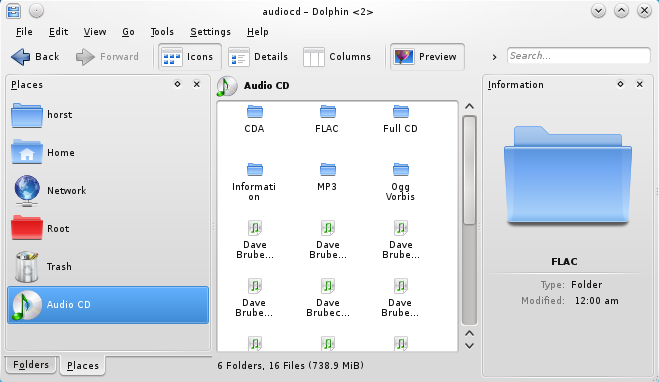Screen dimensions: 659x382
Task: Select right Dave Brube... track in fourth row
Action: point(401,298)
